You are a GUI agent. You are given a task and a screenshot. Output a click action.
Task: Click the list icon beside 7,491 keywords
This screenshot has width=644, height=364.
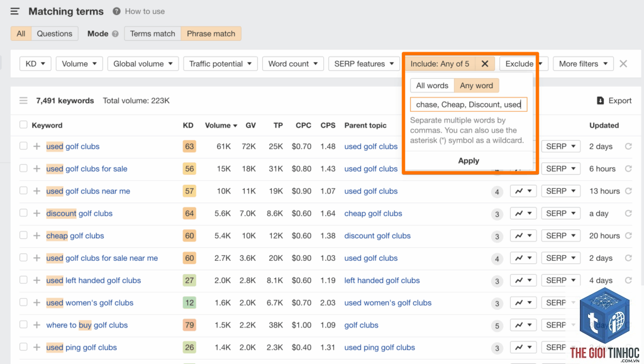(x=23, y=101)
